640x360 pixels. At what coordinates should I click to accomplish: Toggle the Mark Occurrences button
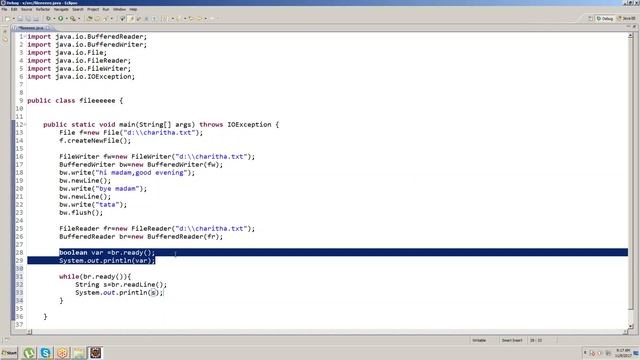coord(131,18)
